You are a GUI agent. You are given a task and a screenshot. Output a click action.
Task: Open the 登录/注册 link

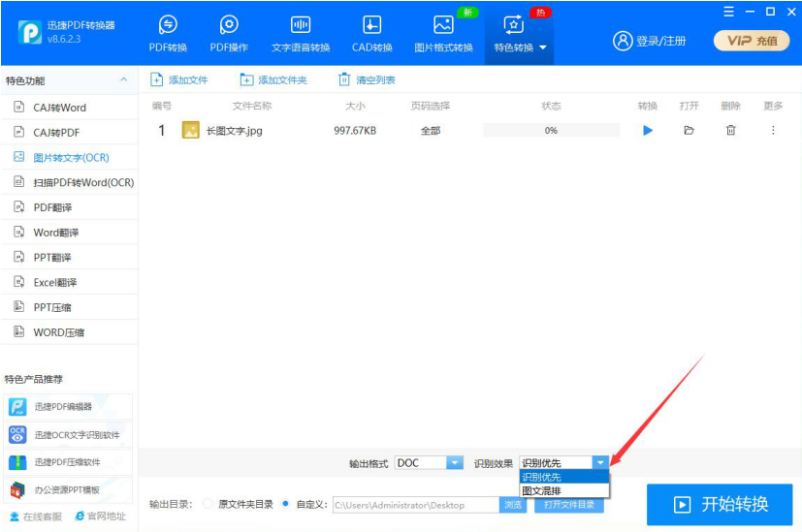pos(660,41)
